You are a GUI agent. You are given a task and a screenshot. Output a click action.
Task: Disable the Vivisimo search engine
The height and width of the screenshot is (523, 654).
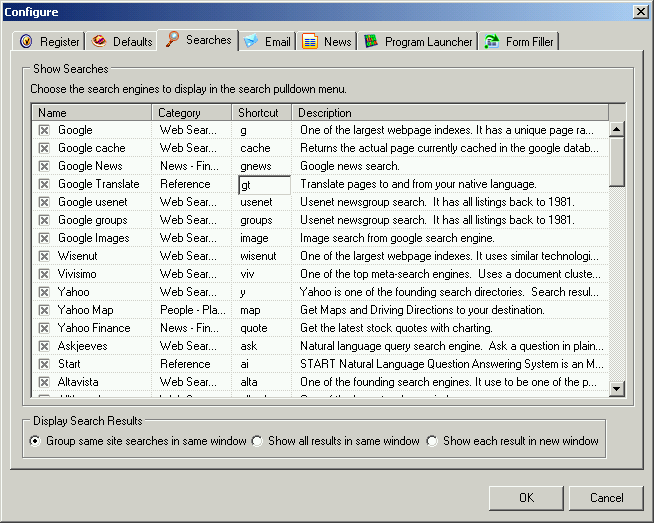coord(44,274)
